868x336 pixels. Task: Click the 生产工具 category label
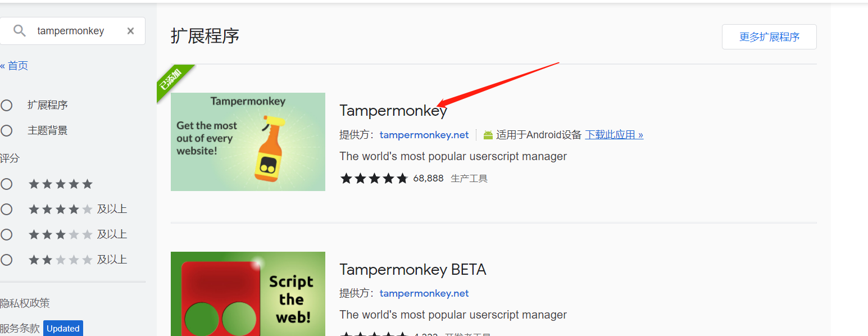tap(469, 179)
